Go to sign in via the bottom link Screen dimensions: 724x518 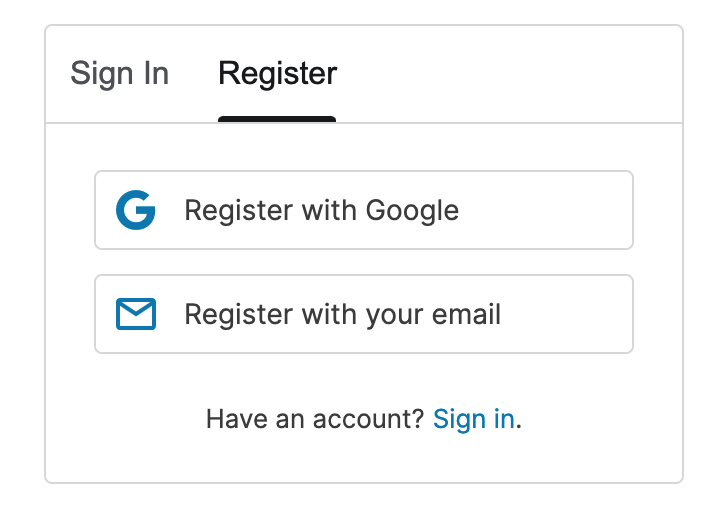[x=474, y=419]
